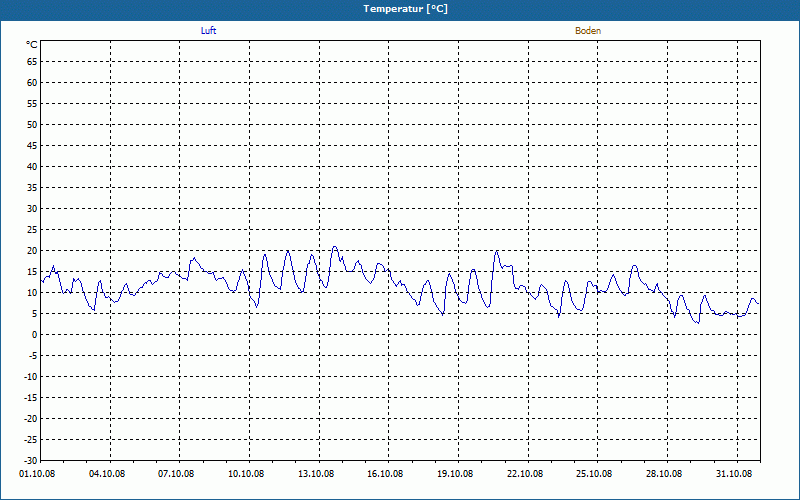The width and height of the screenshot is (800, 500).
Task: Click the -5 y-axis value
Action: click(x=33, y=356)
